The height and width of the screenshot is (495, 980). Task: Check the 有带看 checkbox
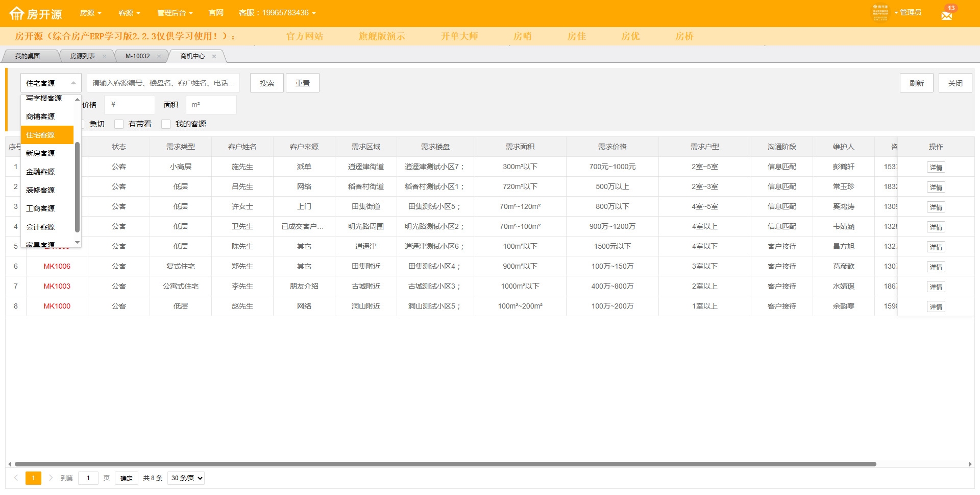coord(119,124)
